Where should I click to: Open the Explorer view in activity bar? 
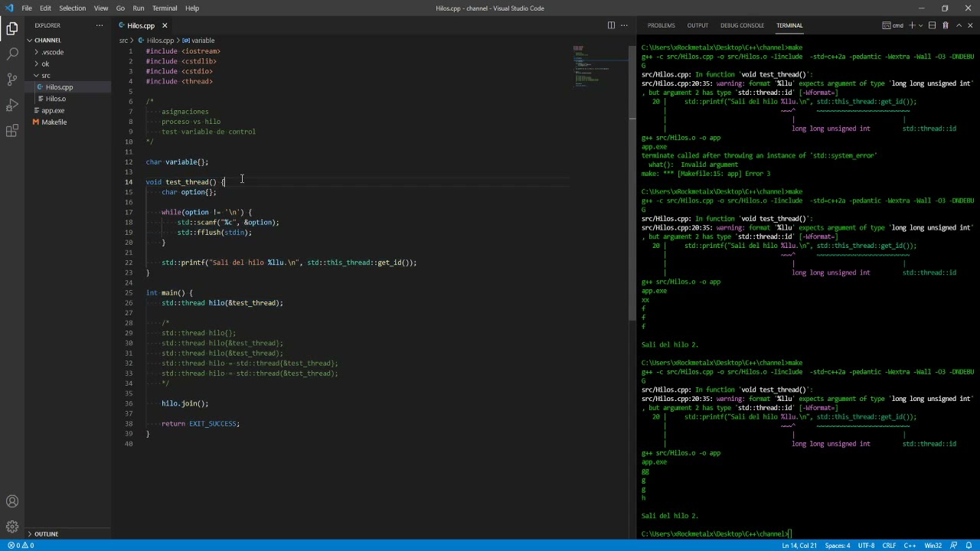tap(12, 28)
